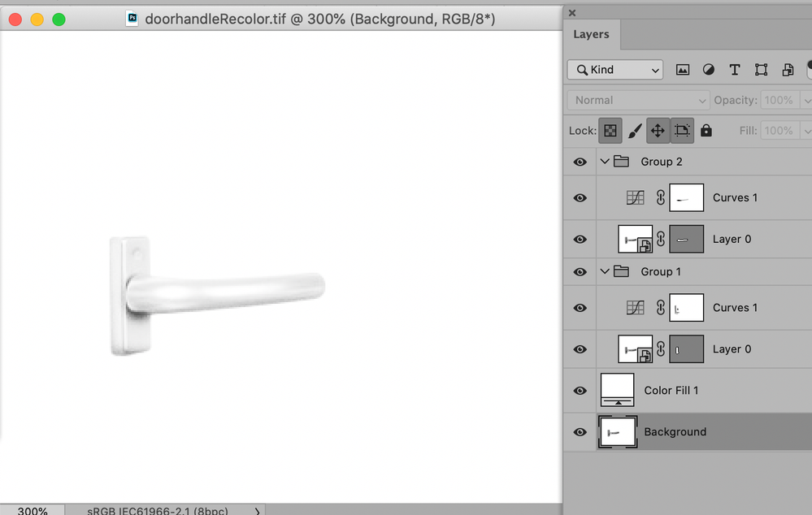Image resolution: width=812 pixels, height=515 pixels.
Task: Open the Kind filter dropdown
Action: point(614,70)
